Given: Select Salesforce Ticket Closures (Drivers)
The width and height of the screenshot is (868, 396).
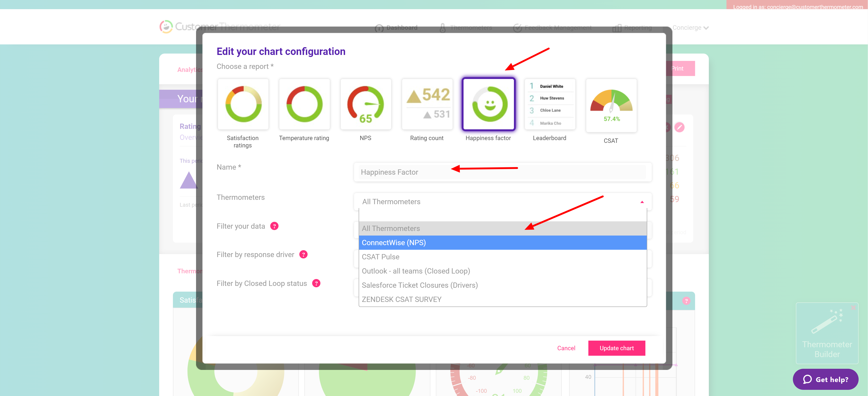Looking at the screenshot, I should [502, 285].
